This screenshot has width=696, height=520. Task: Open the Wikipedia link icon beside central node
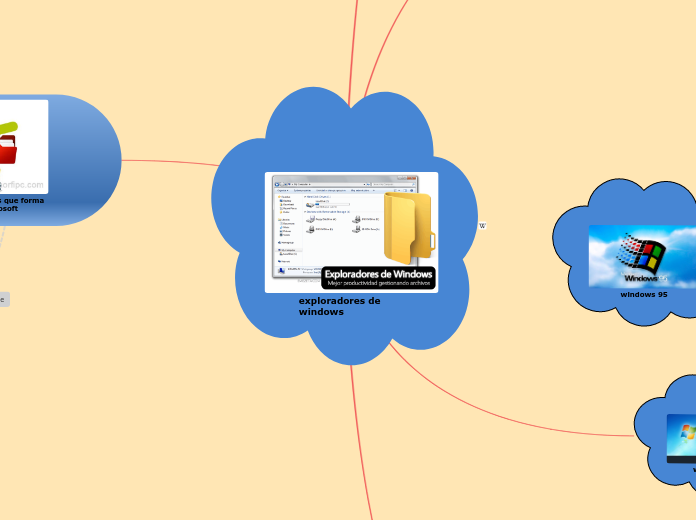[x=482, y=226]
